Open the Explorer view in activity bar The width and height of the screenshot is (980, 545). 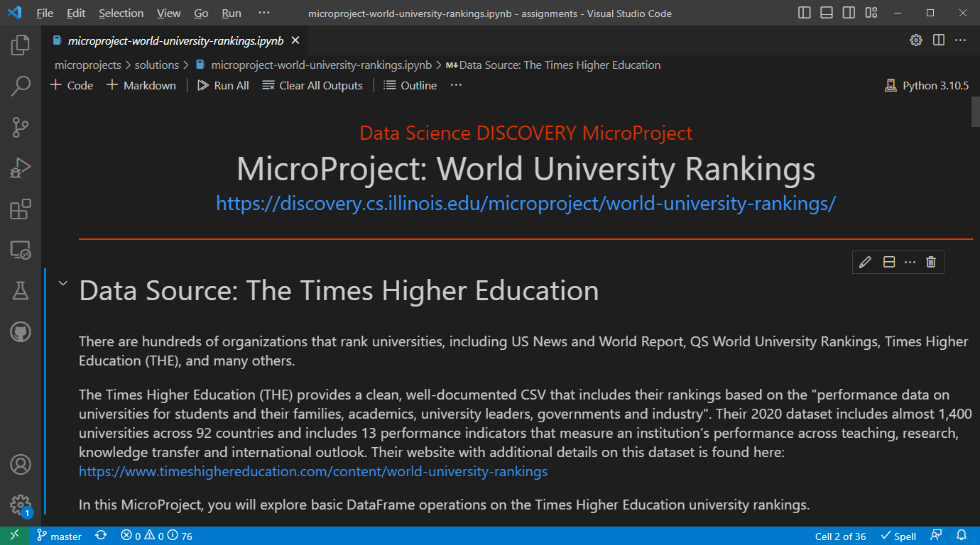point(21,45)
